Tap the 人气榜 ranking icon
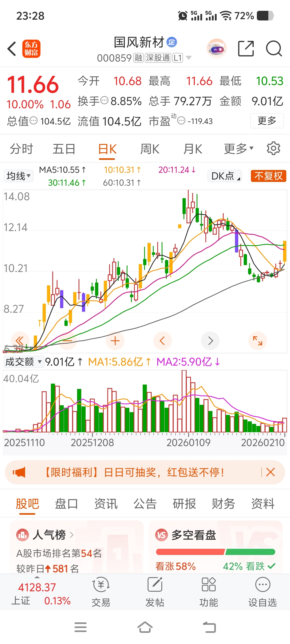The height and width of the screenshot is (644, 290). pyautogui.click(x=23, y=535)
